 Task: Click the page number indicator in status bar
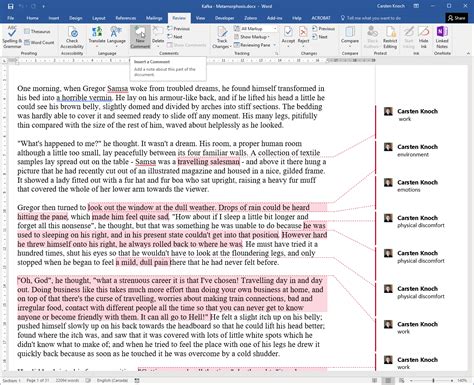coord(38,380)
